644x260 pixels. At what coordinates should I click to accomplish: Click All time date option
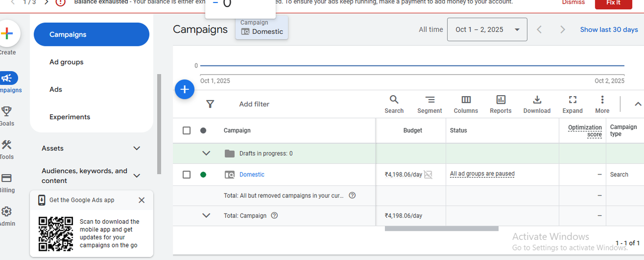(431, 30)
